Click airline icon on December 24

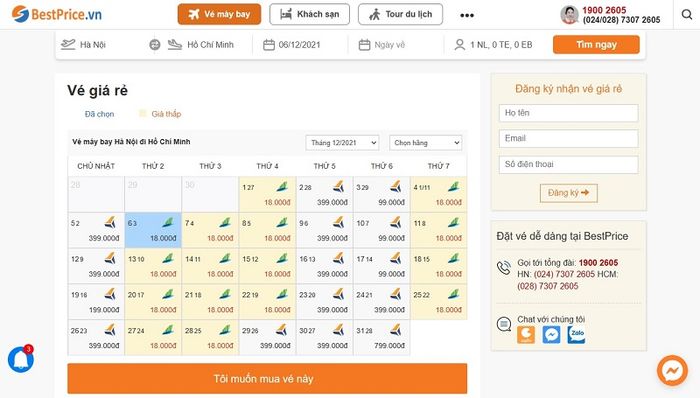[x=396, y=294]
